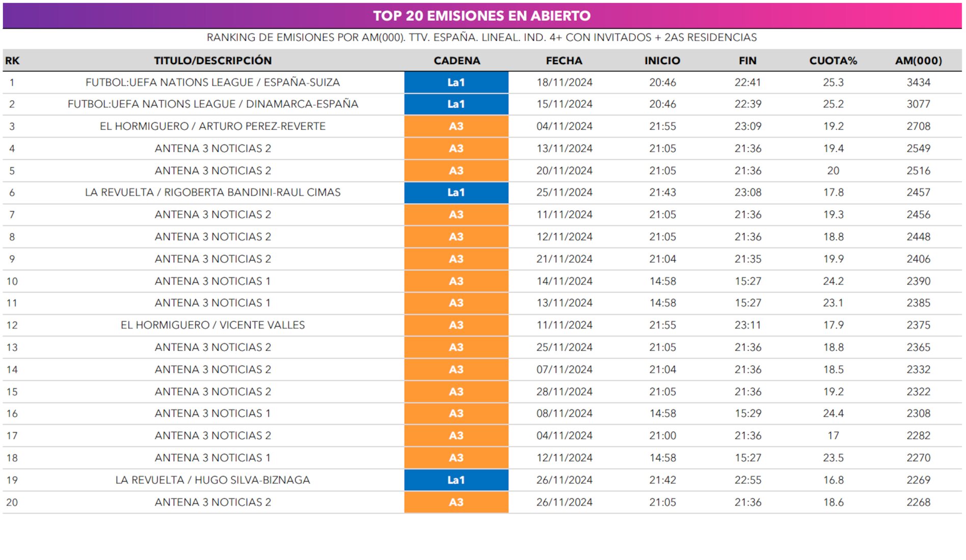Click the FECHA column header

[563, 61]
